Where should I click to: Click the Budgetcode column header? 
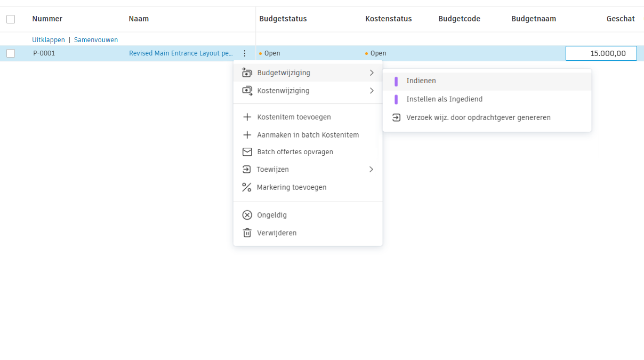460,19
